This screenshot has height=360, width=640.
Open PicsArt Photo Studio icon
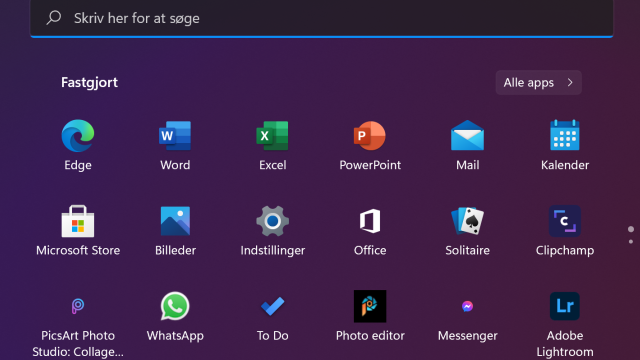point(78,306)
